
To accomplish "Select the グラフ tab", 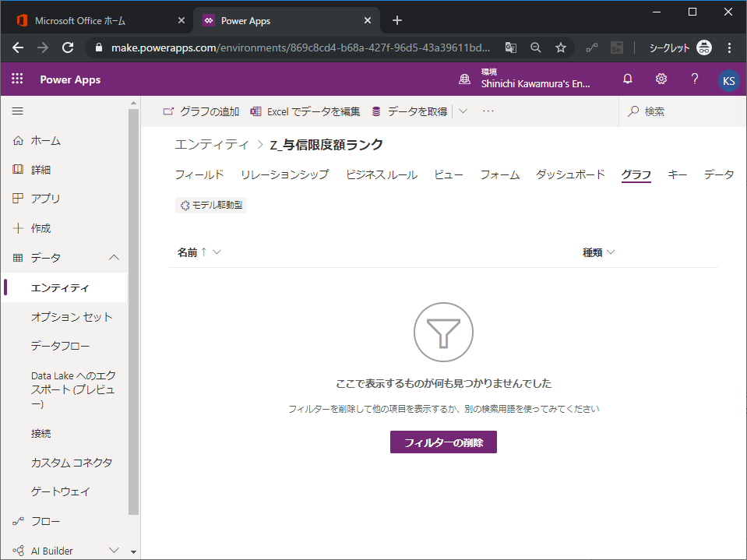I will coord(636,174).
